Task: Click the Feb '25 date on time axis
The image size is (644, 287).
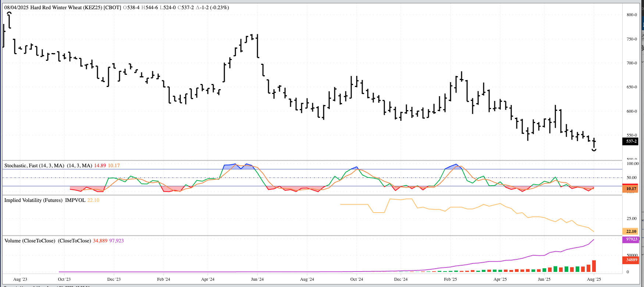Action: tap(450, 279)
